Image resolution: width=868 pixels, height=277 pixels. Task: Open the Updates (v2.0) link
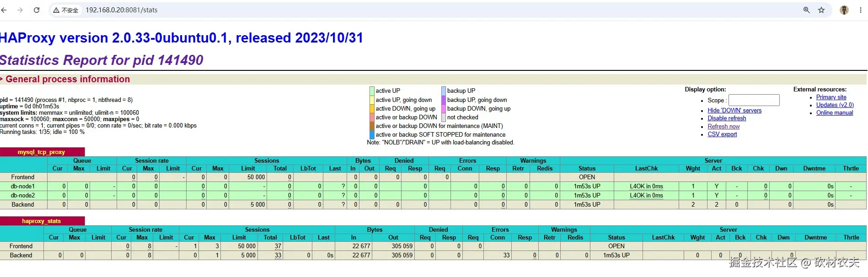pos(835,105)
